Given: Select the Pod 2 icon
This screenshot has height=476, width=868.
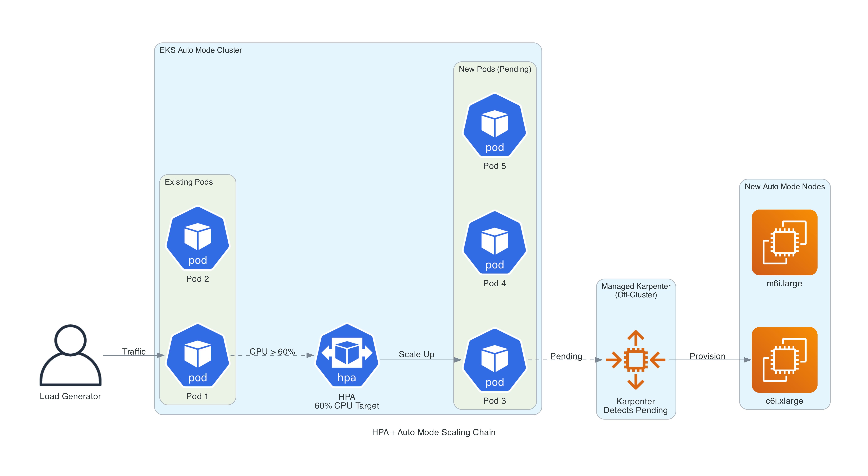Looking at the screenshot, I should tap(198, 238).
